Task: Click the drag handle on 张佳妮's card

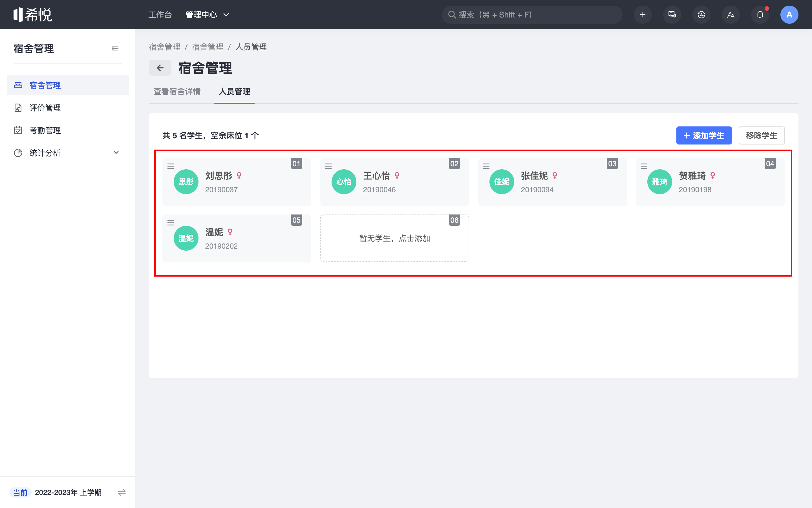Action: pos(486,166)
